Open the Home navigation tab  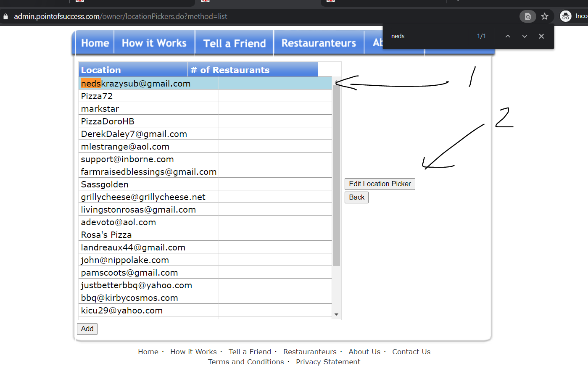coord(95,43)
